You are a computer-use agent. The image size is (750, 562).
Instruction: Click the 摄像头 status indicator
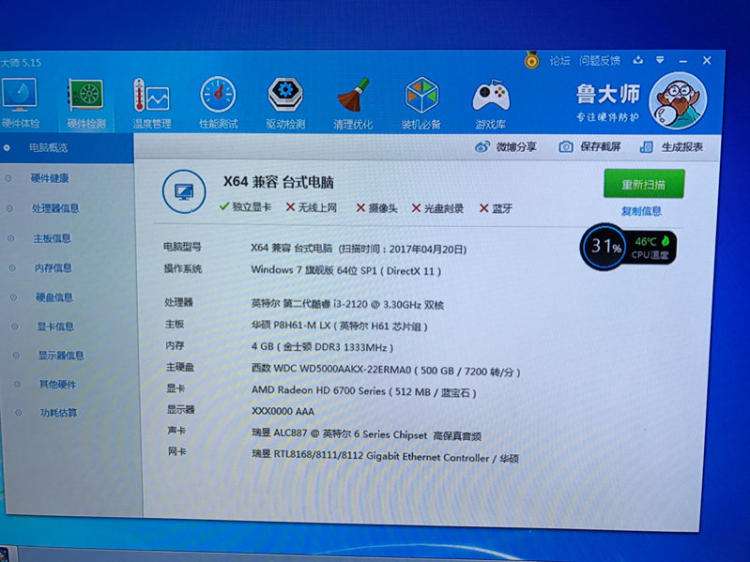point(377,208)
